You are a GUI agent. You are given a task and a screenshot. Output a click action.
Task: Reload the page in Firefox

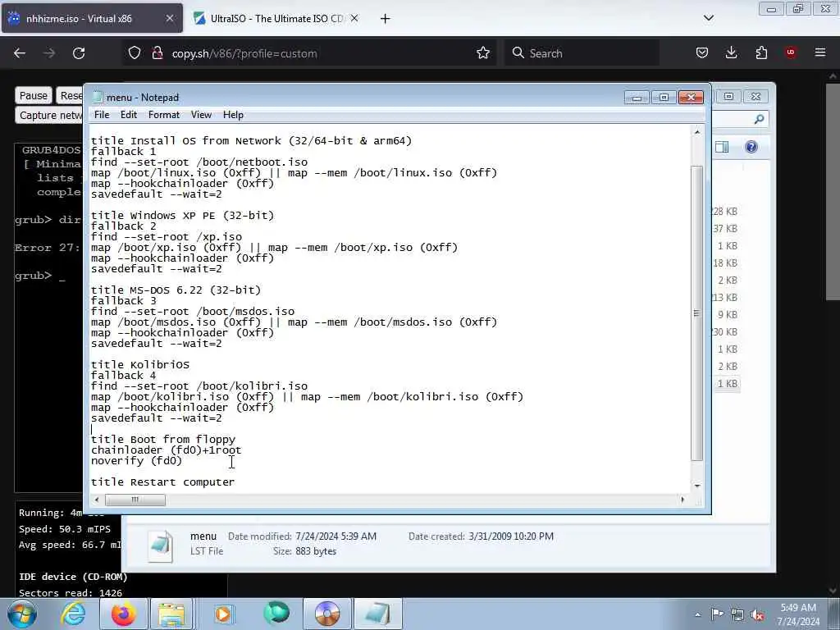click(79, 53)
